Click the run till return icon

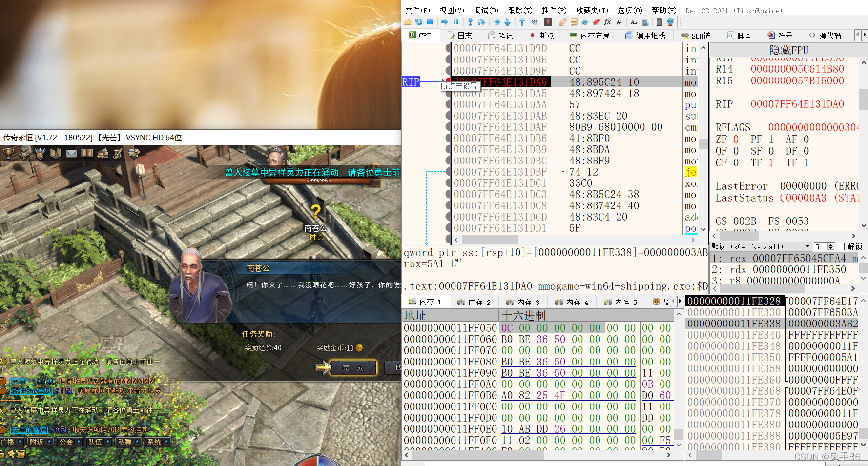tap(522, 22)
